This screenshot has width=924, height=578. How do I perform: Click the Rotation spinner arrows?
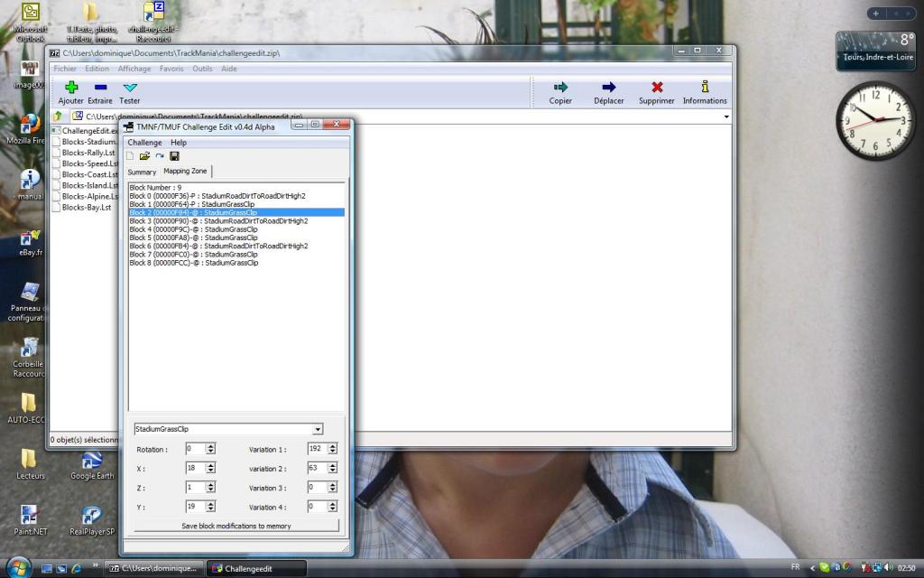(x=210, y=449)
